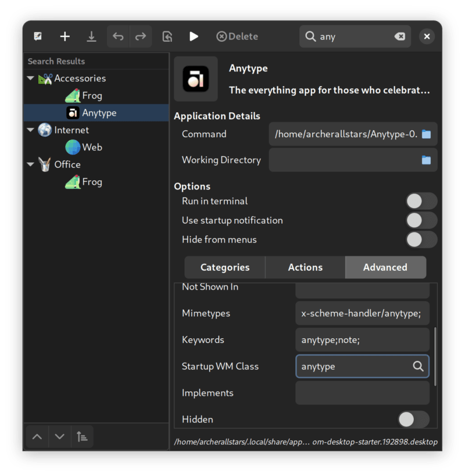Viewport: 465px width, 476px height.
Task: Toggle the Run in terminal switch
Action: click(x=421, y=201)
